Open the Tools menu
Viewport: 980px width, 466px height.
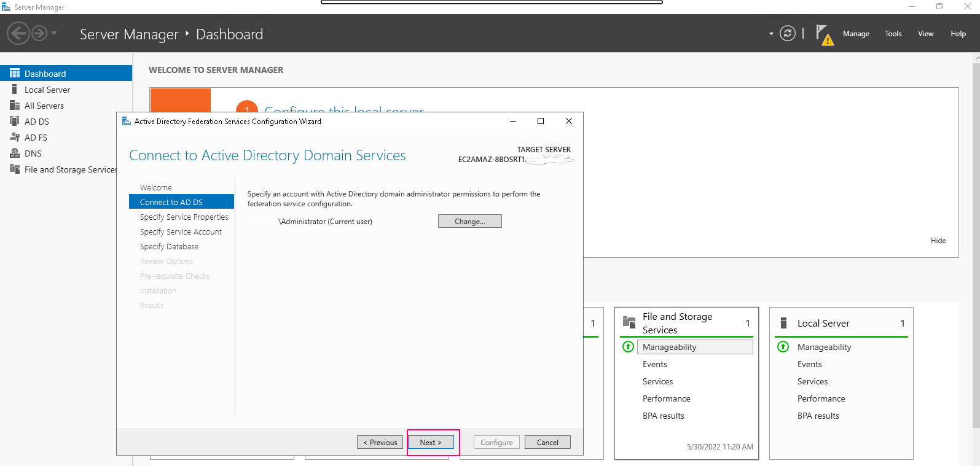(x=893, y=34)
